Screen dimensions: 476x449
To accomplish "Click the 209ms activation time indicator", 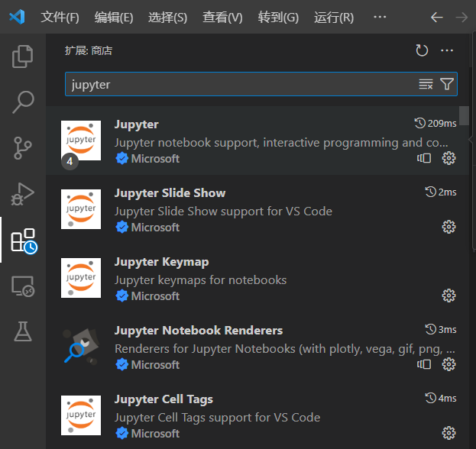I will (x=436, y=124).
